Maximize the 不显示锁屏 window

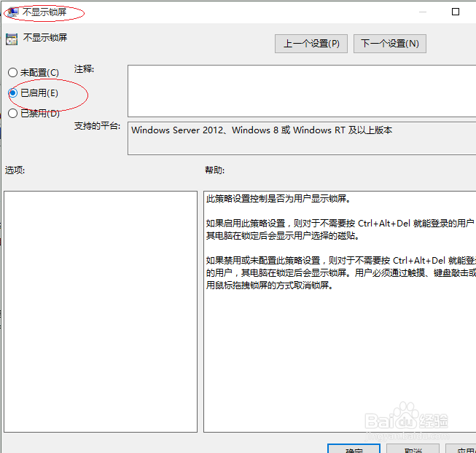456,12
